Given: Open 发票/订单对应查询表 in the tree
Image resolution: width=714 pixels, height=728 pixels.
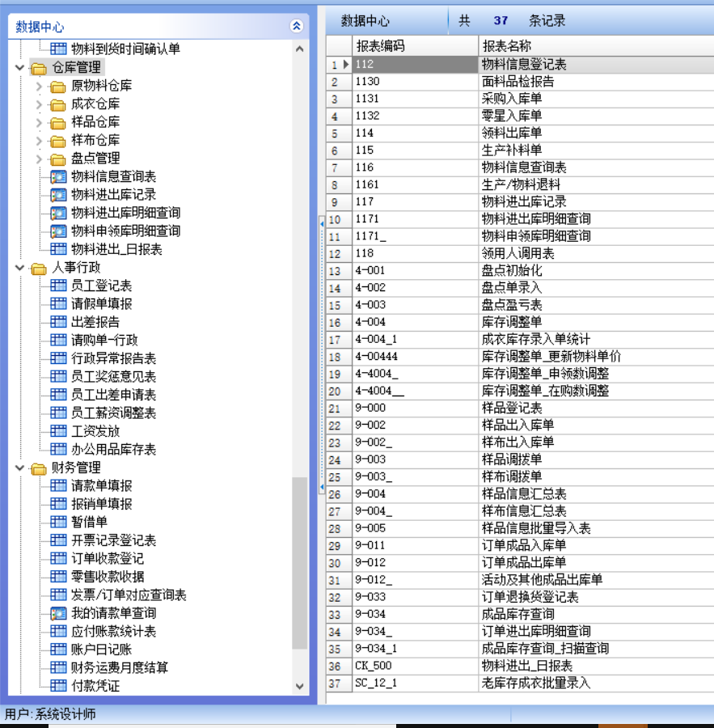Looking at the screenshot, I should coord(129,595).
